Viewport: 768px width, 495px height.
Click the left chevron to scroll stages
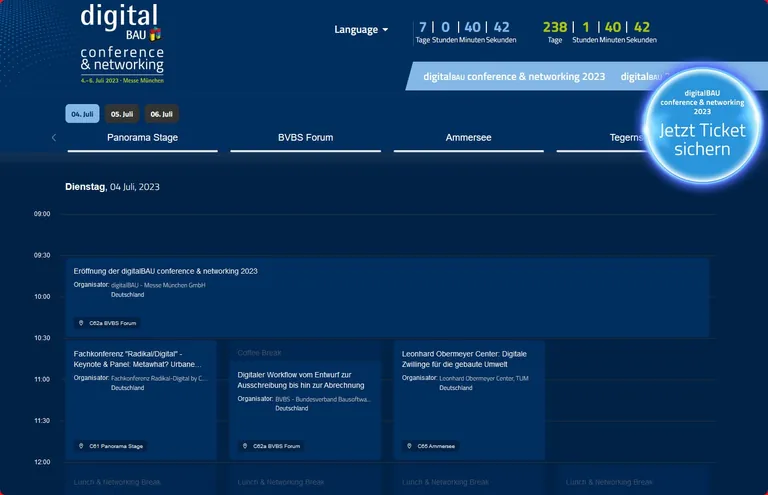pyautogui.click(x=54, y=138)
